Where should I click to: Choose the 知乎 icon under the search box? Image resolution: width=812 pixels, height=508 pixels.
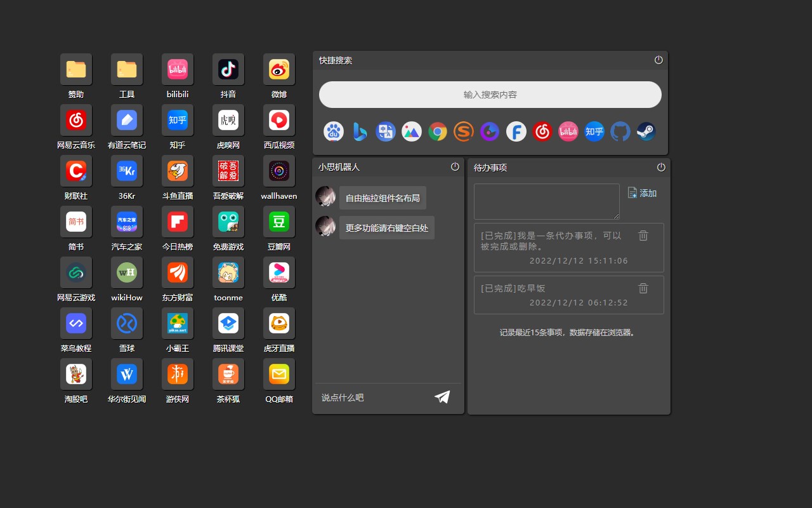(594, 131)
